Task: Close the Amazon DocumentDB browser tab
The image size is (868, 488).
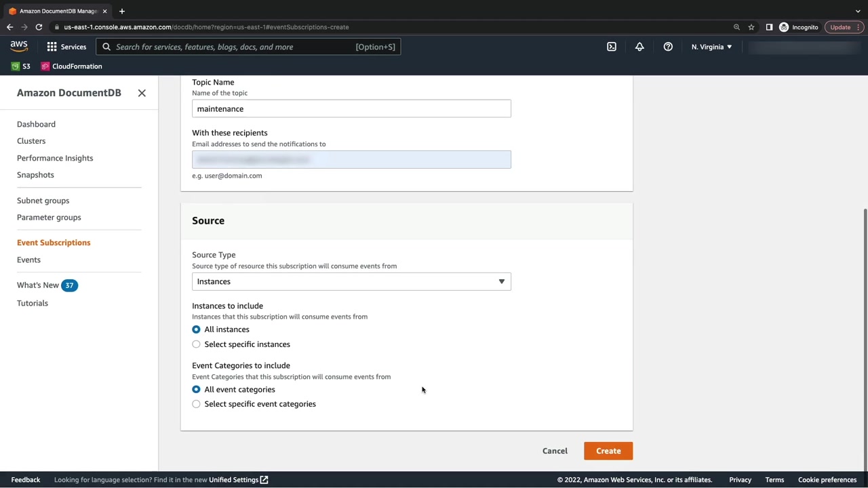Action: pos(104,11)
